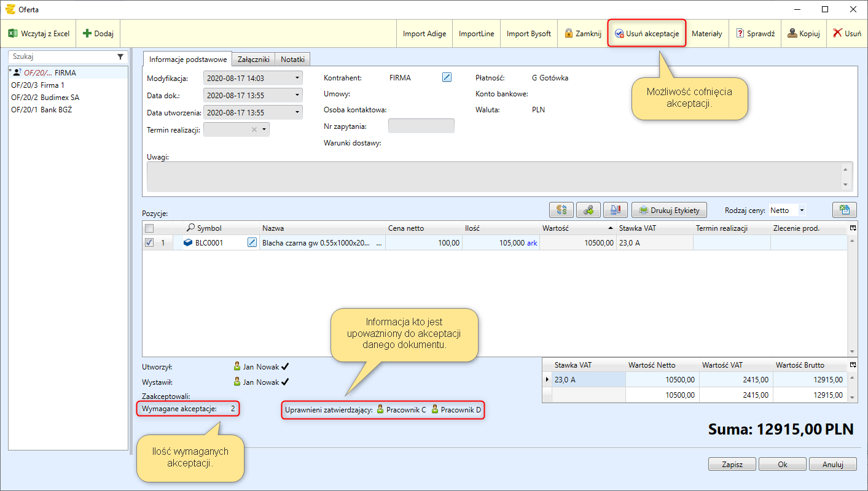The image size is (868, 491).
Task: Toggle the select-all checkbox in grid header
Action: [149, 228]
